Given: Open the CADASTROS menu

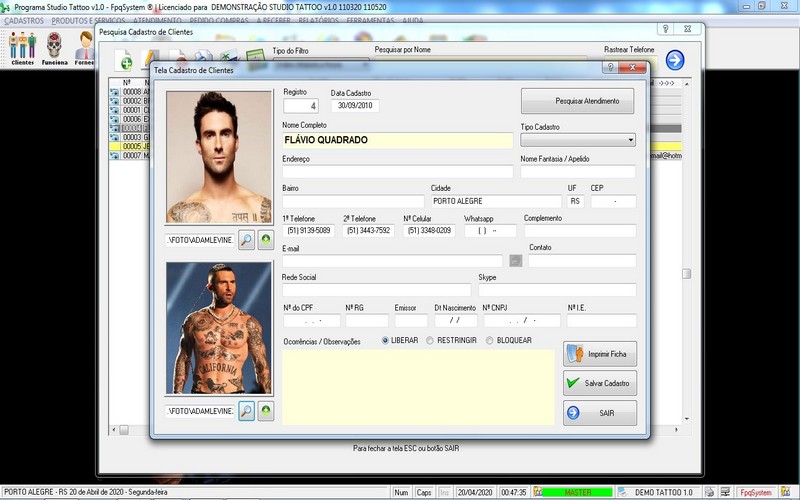Looking at the screenshot, I should (x=23, y=21).
